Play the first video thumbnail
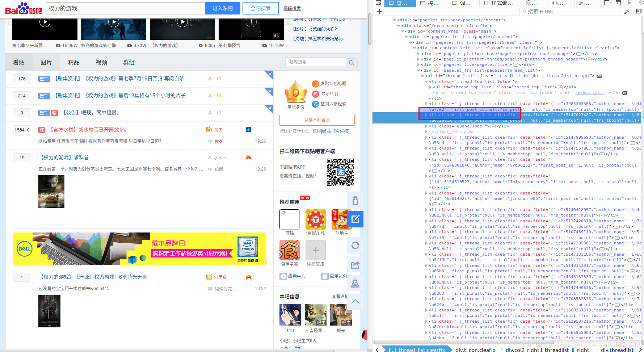Screen dimensions: 644x352 pyautogui.click(x=45, y=22)
